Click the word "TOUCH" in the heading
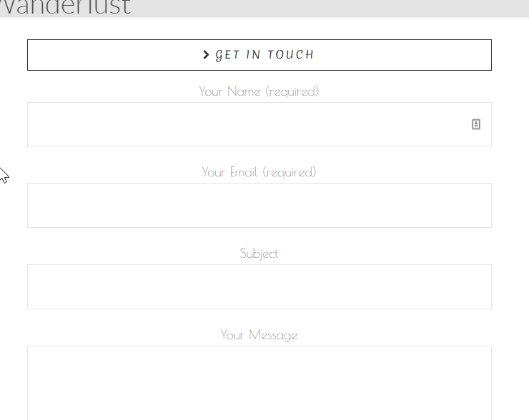 (290, 54)
